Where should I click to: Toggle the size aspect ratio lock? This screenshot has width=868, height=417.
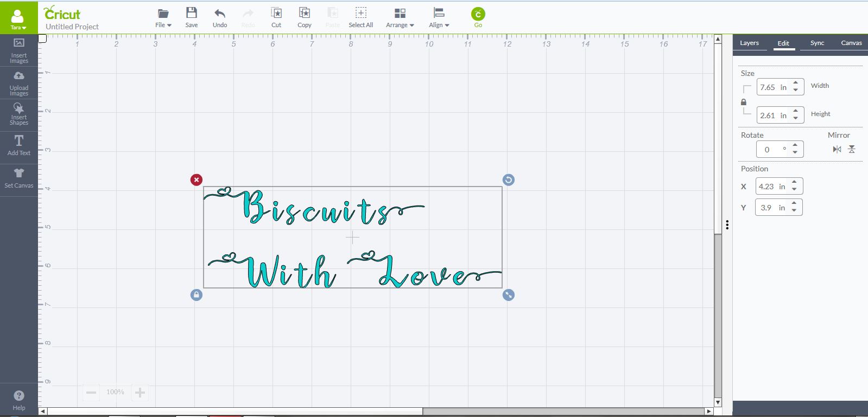[744, 102]
